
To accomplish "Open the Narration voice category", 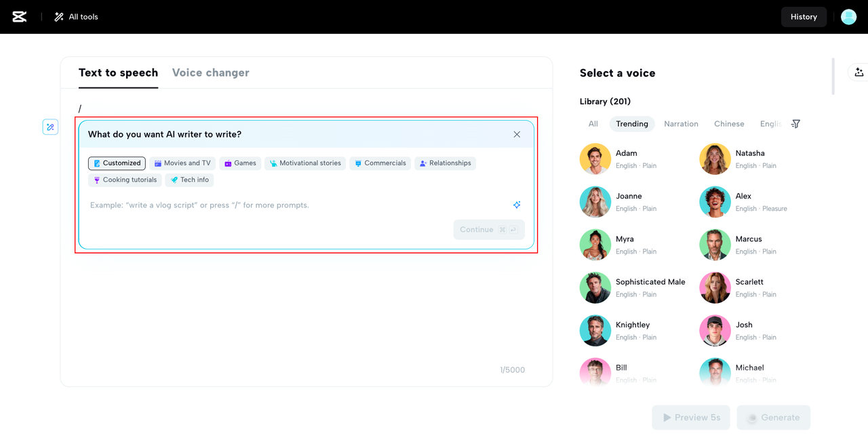I will 681,124.
